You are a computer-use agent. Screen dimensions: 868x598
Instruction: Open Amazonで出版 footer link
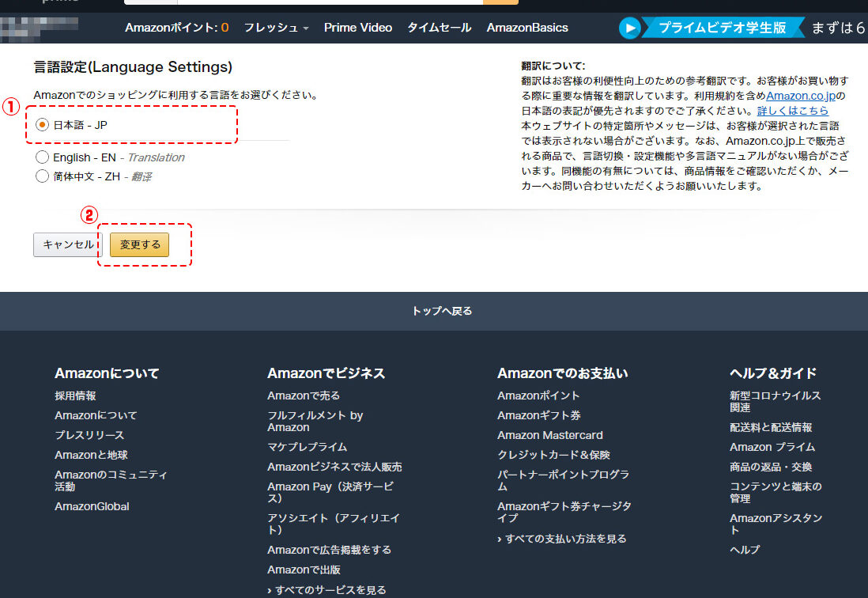click(x=304, y=570)
